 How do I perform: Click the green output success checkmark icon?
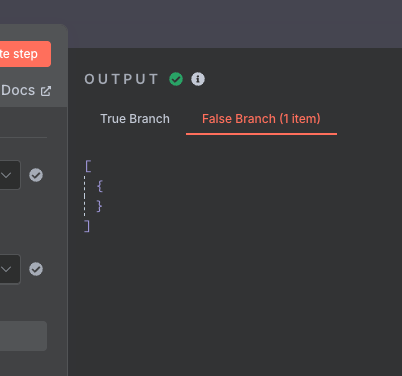(x=176, y=79)
